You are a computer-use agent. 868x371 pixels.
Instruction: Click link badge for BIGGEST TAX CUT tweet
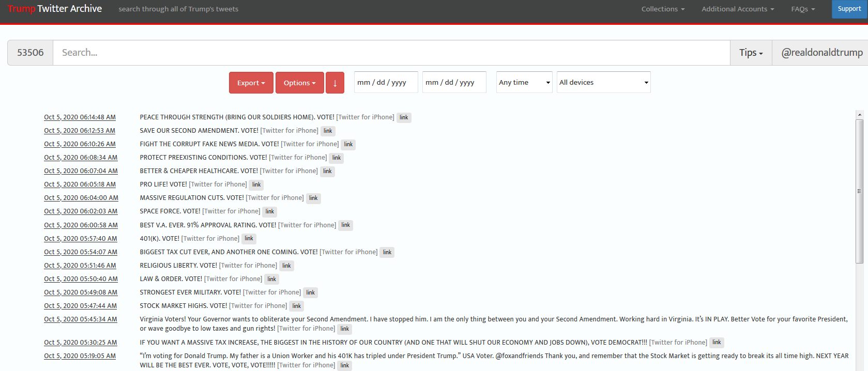387,253
